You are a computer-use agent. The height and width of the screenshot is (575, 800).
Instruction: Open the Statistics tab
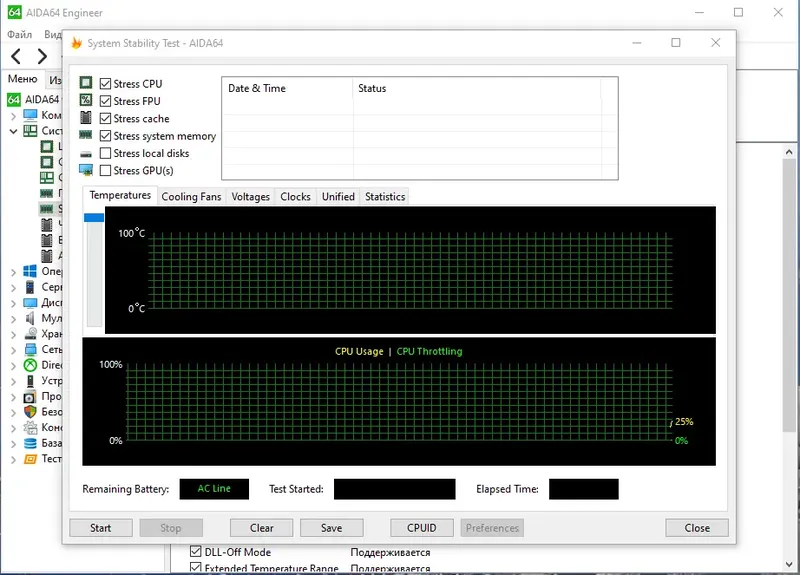385,196
